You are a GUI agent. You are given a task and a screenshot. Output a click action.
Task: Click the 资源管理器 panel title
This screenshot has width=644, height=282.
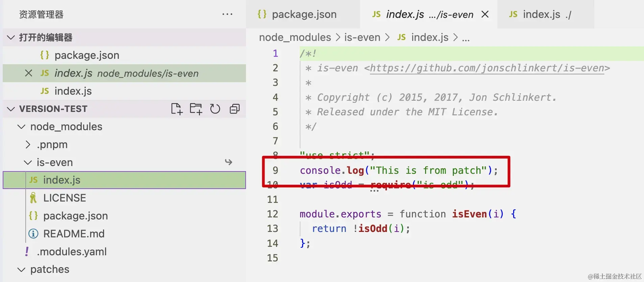click(41, 15)
